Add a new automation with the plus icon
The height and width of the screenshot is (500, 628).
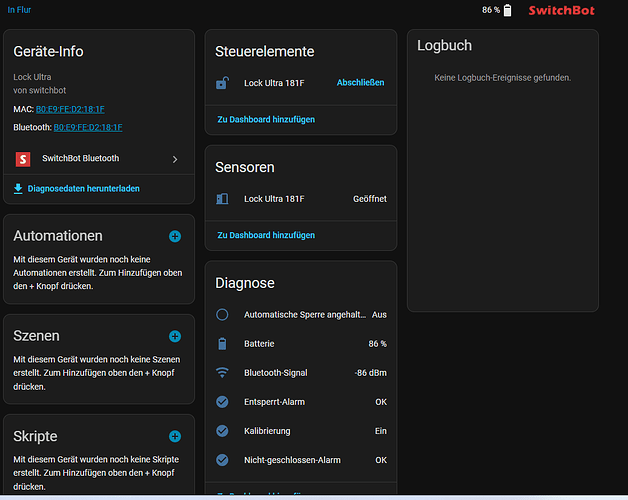point(175,236)
